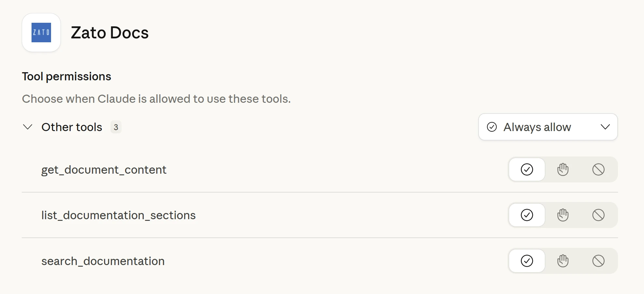Collapse the Other tools section chevron
This screenshot has height=294, width=644.
tap(28, 127)
